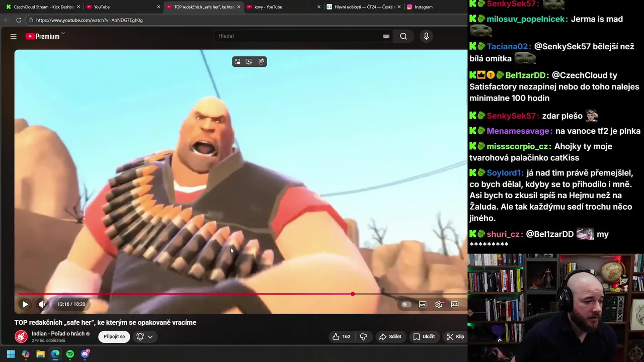This screenshot has height=362, width=644.
Task: Seek using the red progress bar scrubber
Action: [x=353, y=294]
